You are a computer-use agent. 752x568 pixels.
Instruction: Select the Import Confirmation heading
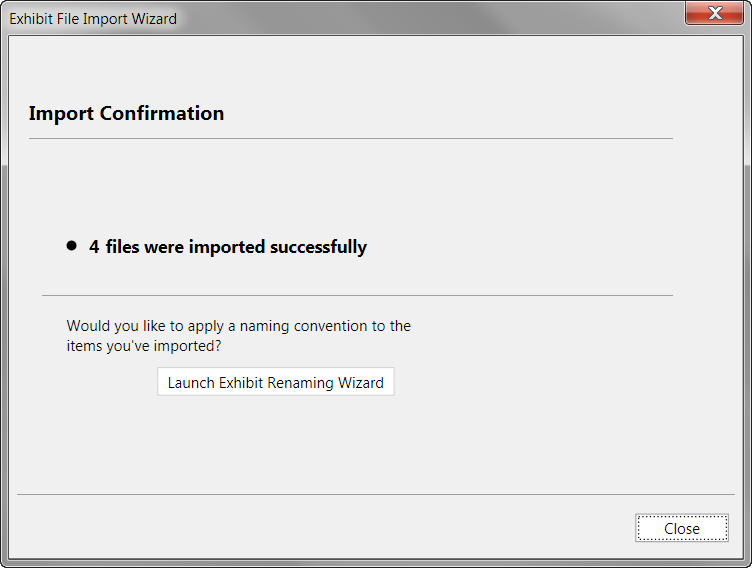126,114
